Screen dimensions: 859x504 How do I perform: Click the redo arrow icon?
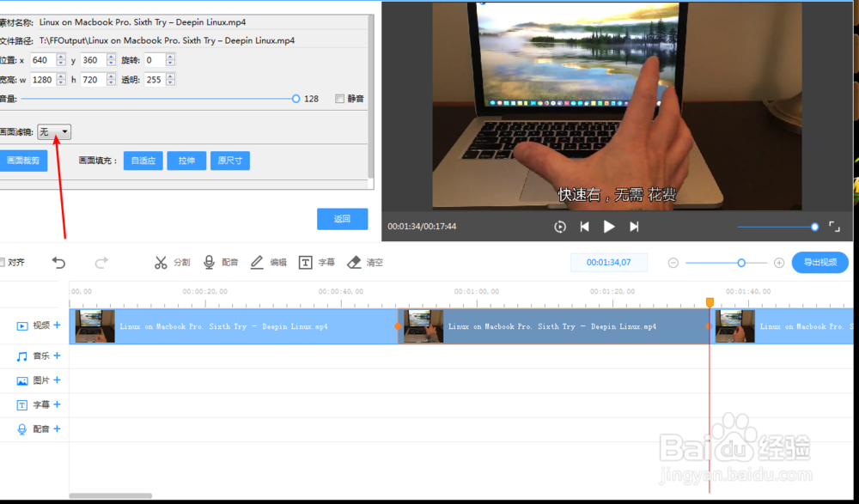click(101, 263)
